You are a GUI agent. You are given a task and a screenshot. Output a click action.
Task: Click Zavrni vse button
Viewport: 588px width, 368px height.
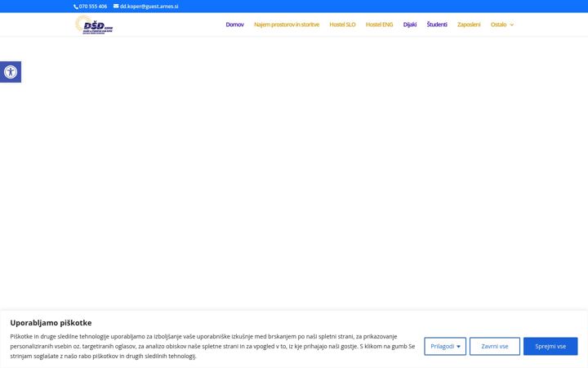[495, 346]
